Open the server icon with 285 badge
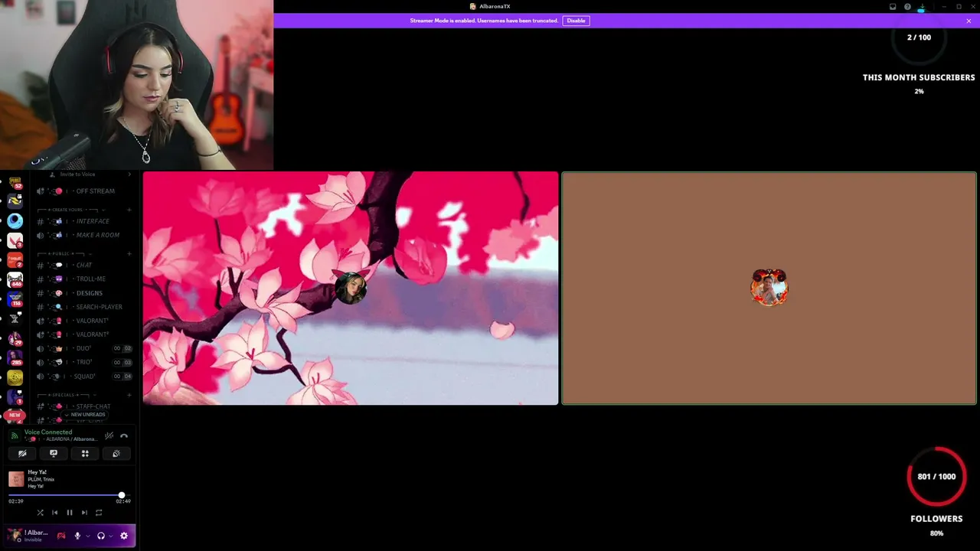980x551 pixels. pyautogui.click(x=15, y=357)
